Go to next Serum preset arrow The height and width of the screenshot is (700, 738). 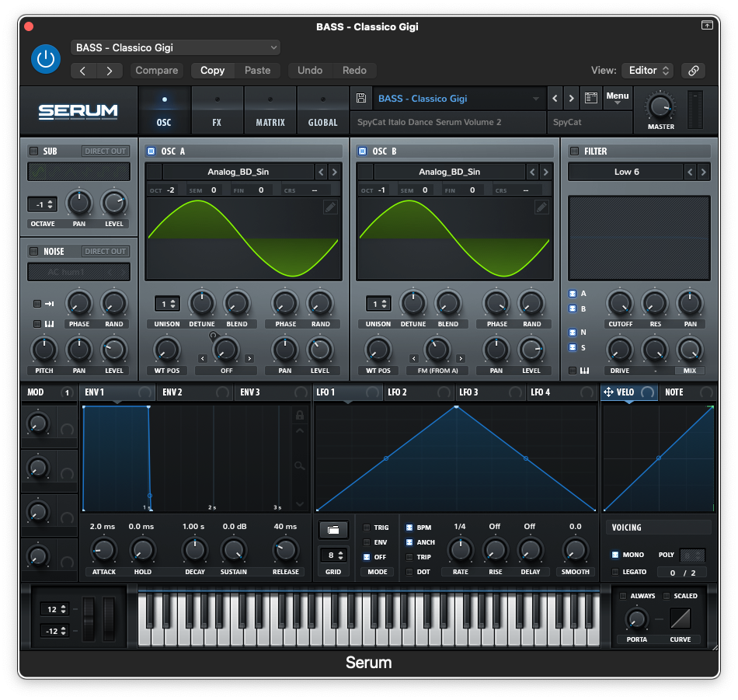click(572, 99)
